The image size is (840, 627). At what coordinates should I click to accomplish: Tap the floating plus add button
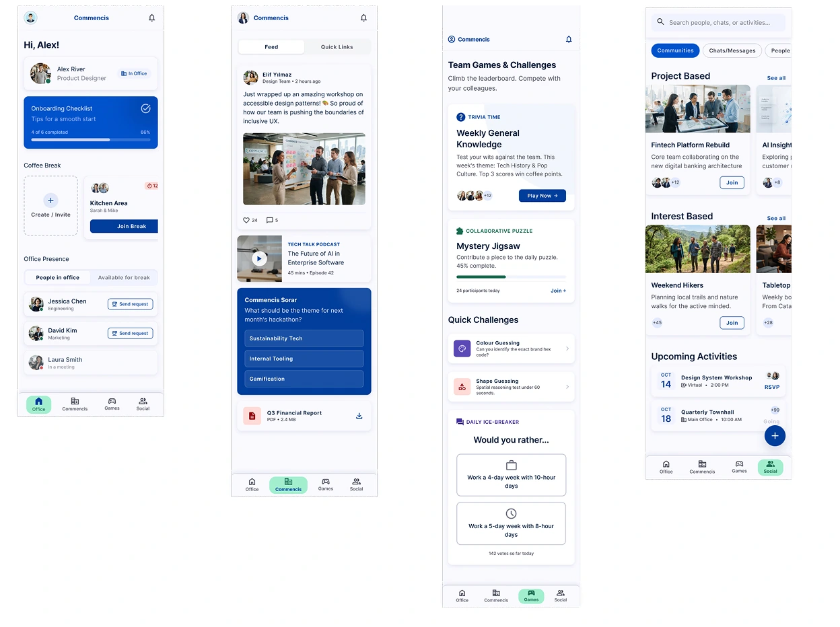[x=775, y=436]
